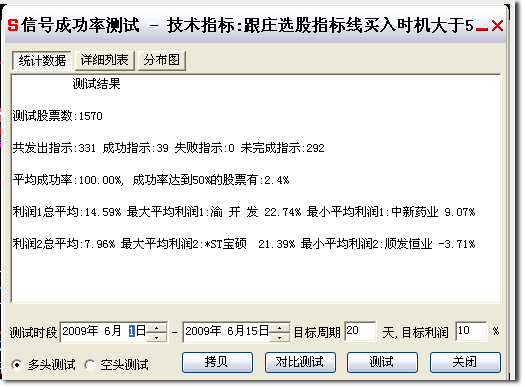Click the text 利润2总平均:7.96%

tap(64, 244)
